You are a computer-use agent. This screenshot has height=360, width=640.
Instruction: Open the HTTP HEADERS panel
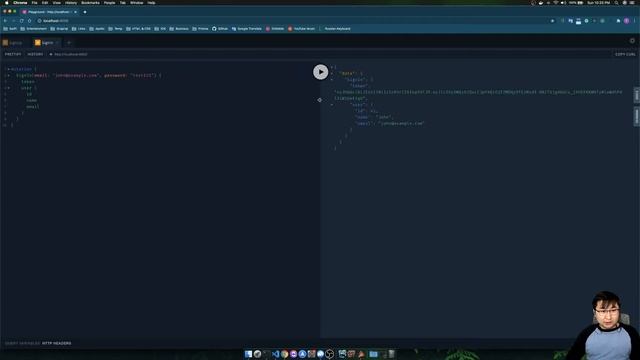pos(57,343)
